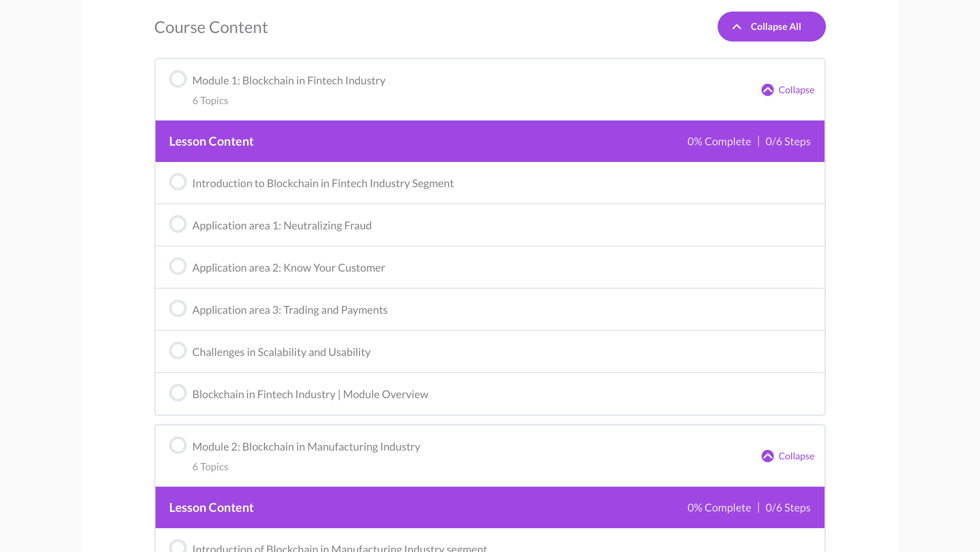The height and width of the screenshot is (552, 980).
Task: Click the completion circle for Module 1
Action: (178, 79)
